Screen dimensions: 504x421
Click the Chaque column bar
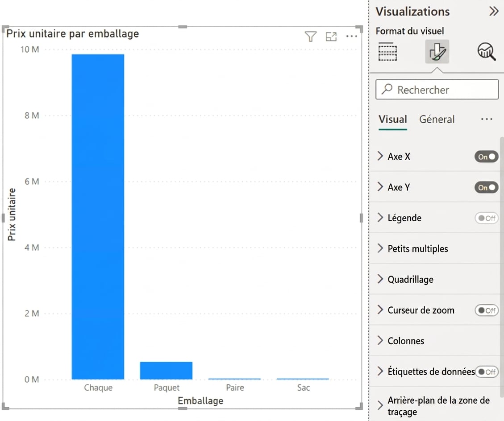[x=98, y=217]
